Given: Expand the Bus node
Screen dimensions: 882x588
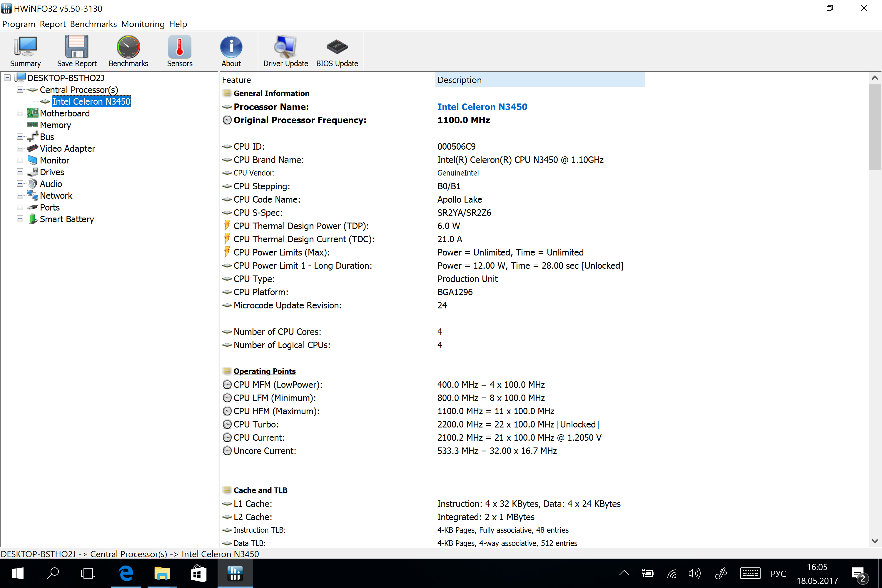Looking at the screenshot, I should click(20, 136).
